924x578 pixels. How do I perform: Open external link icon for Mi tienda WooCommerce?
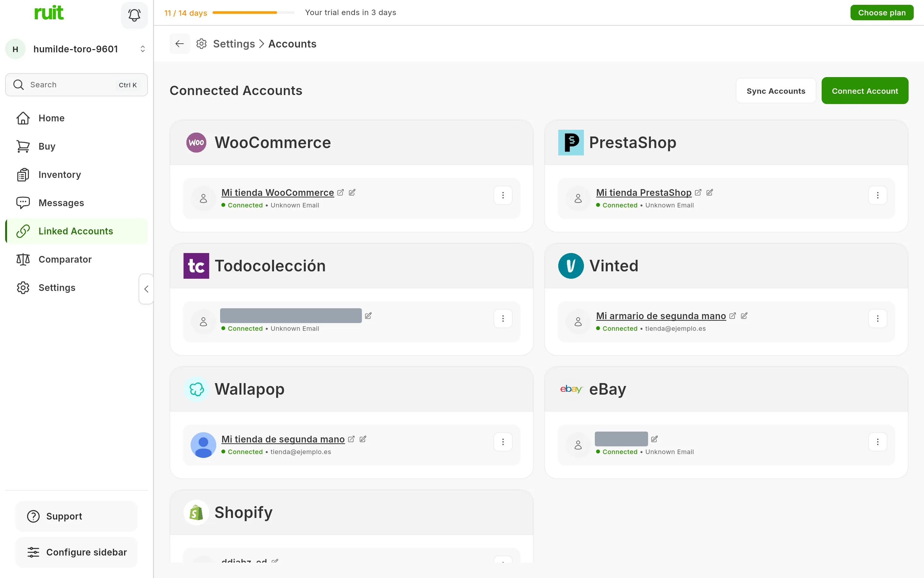(341, 192)
